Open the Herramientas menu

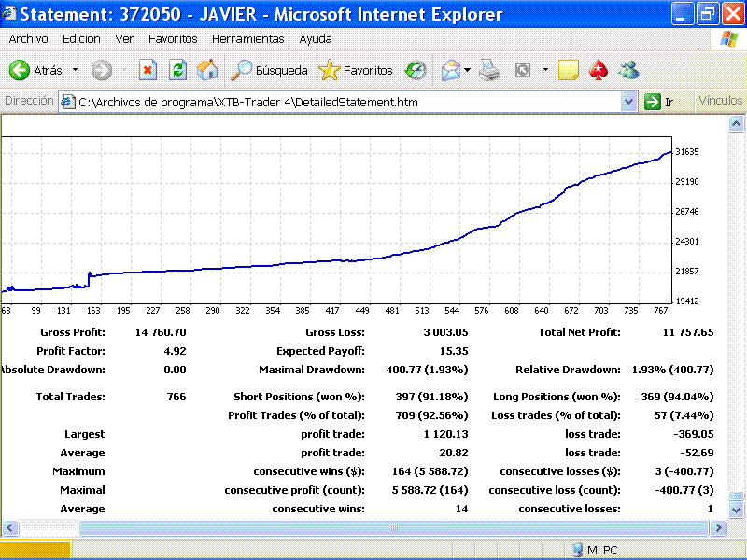248,39
